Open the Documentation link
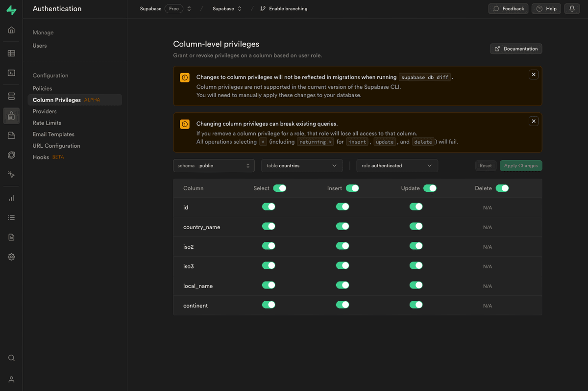 click(516, 49)
